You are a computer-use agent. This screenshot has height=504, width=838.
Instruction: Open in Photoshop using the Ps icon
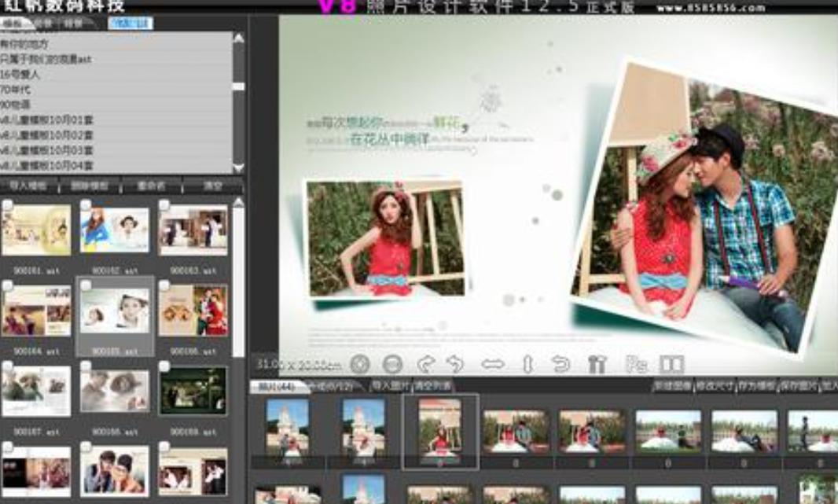pyautogui.click(x=635, y=364)
